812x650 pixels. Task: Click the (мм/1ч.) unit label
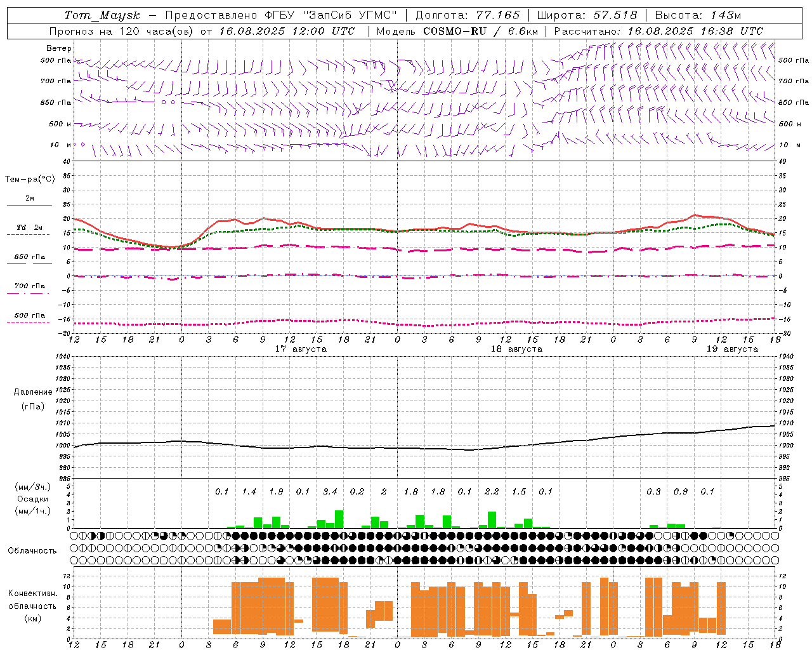click(x=32, y=510)
